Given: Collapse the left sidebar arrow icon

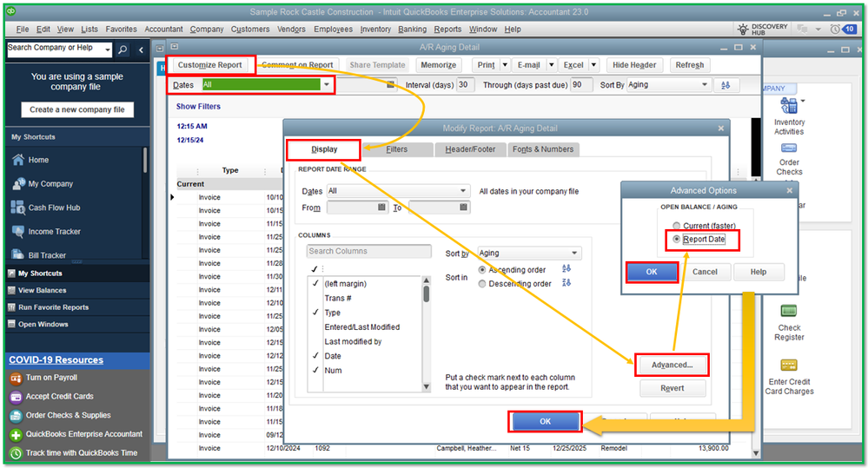Looking at the screenshot, I should click(141, 49).
